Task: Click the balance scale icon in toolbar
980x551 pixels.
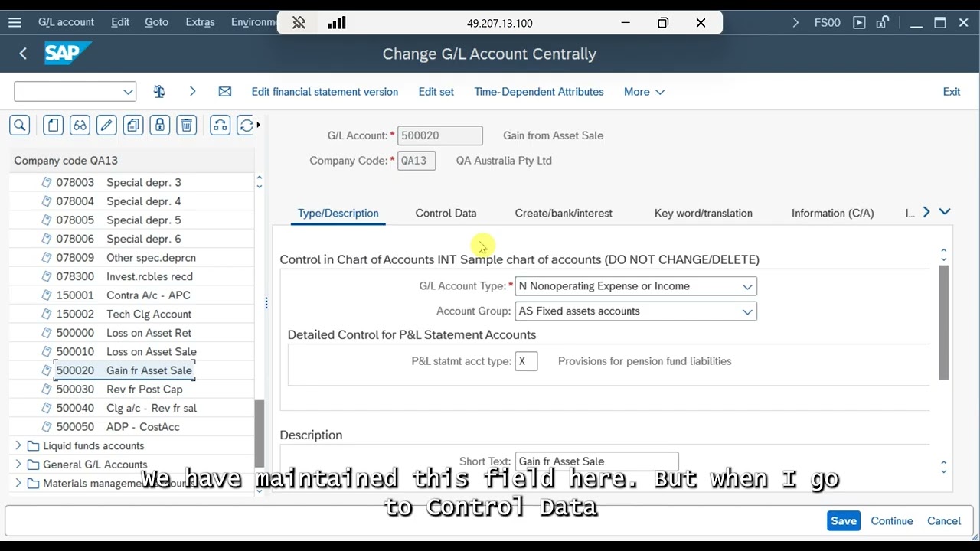Action: point(159,92)
